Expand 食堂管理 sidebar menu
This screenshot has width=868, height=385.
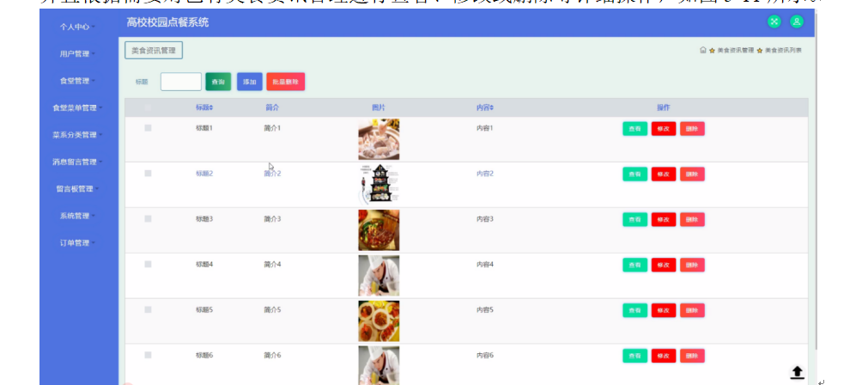(x=77, y=81)
